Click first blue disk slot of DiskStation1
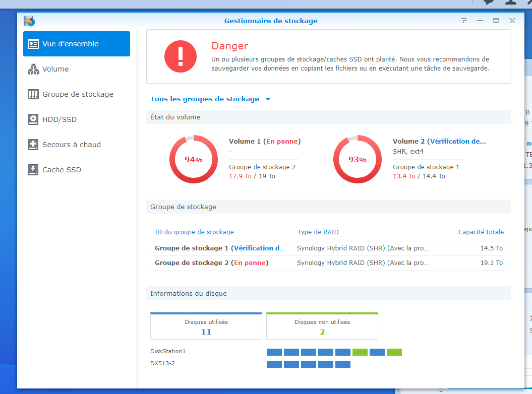This screenshot has height=394, width=532. pyautogui.click(x=274, y=352)
